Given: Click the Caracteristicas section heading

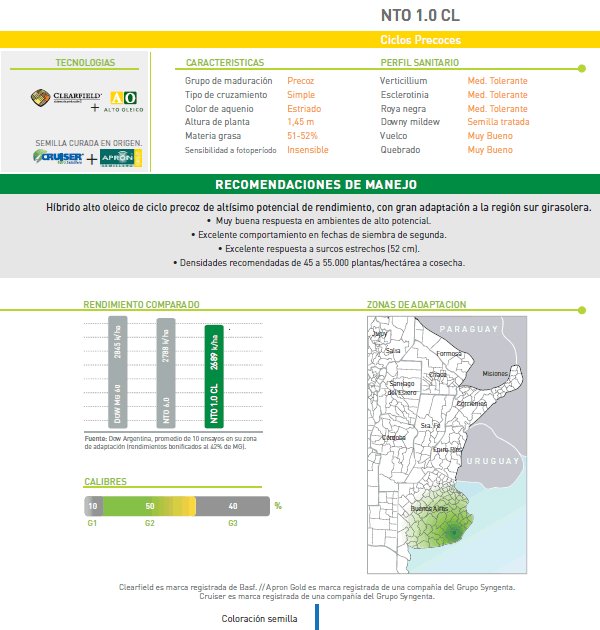Looking at the screenshot, I should click(225, 63).
